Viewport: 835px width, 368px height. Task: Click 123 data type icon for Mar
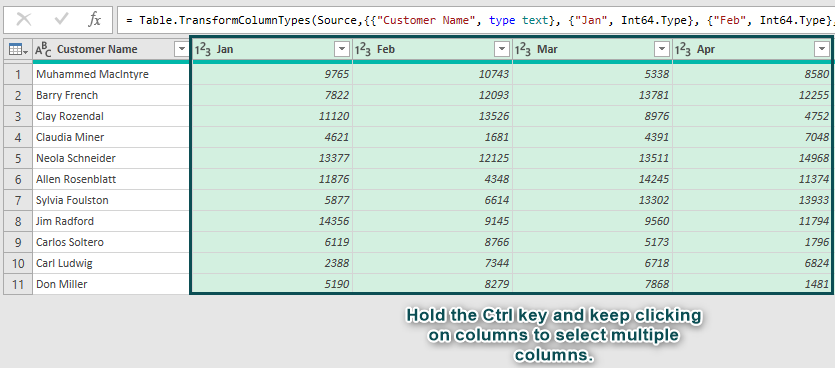point(523,50)
